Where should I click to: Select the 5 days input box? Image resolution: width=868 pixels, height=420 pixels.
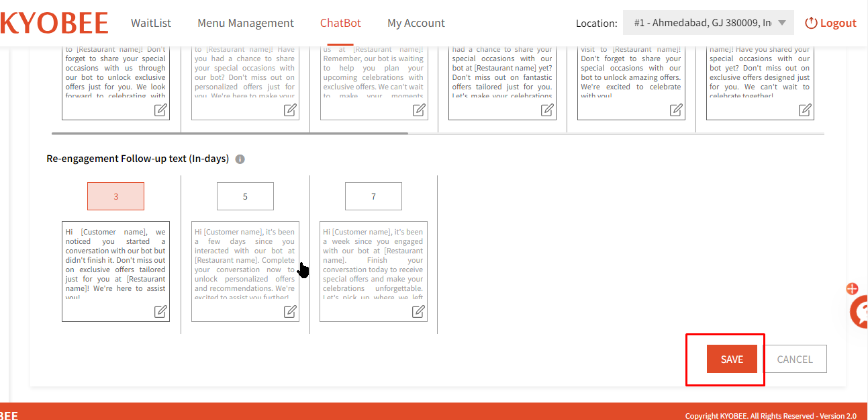[x=245, y=196]
